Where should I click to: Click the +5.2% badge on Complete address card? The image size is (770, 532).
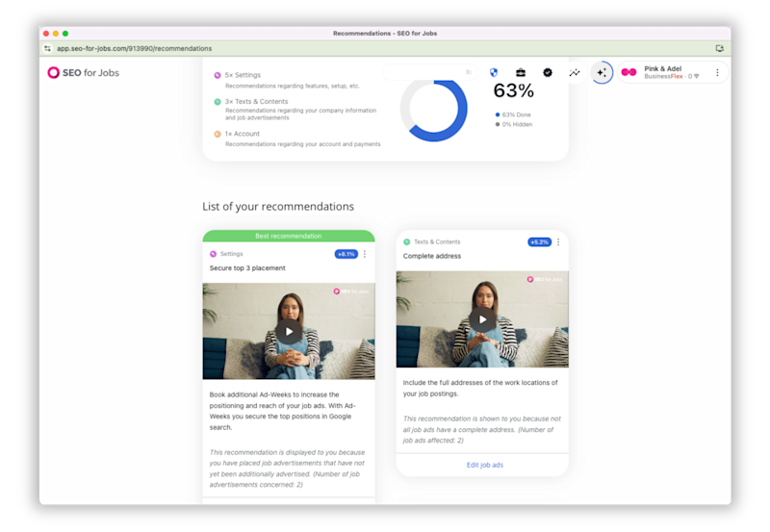[539, 242]
